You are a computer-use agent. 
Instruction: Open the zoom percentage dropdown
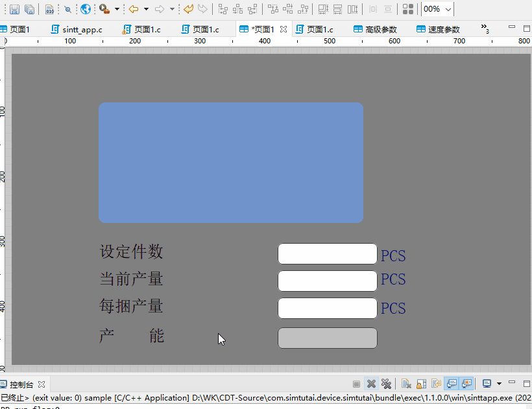(x=448, y=9)
